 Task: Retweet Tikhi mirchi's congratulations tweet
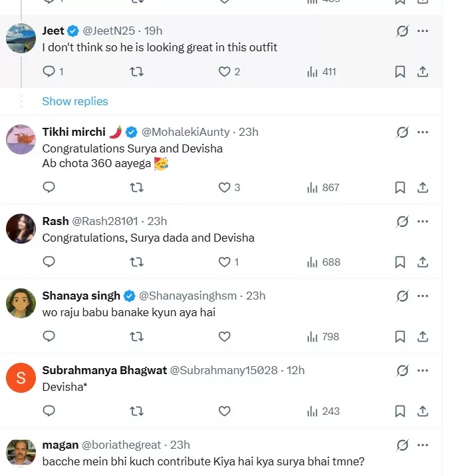[136, 188]
